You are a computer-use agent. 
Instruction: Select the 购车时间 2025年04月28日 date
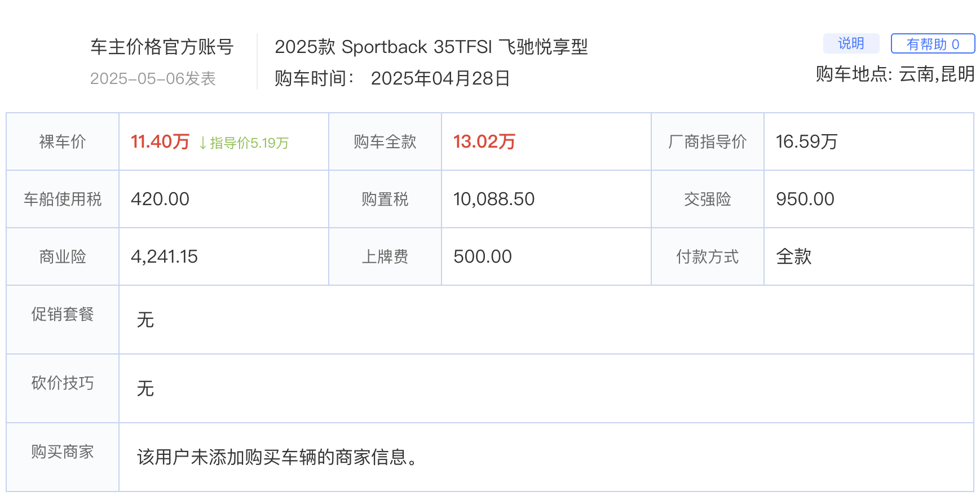[440, 78]
